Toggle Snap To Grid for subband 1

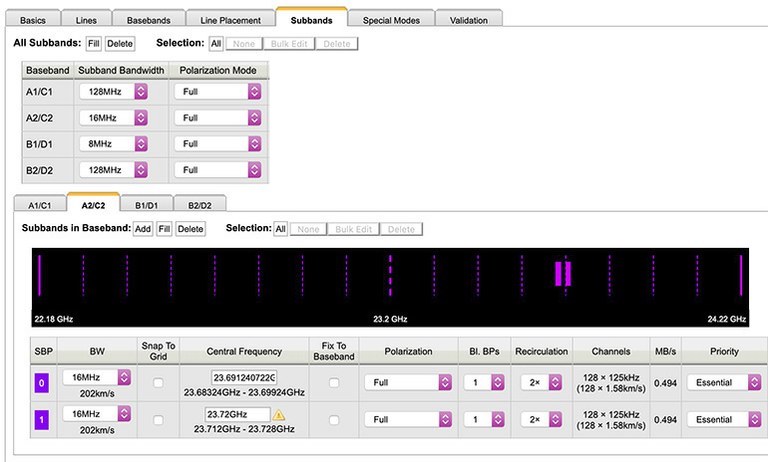(157, 419)
